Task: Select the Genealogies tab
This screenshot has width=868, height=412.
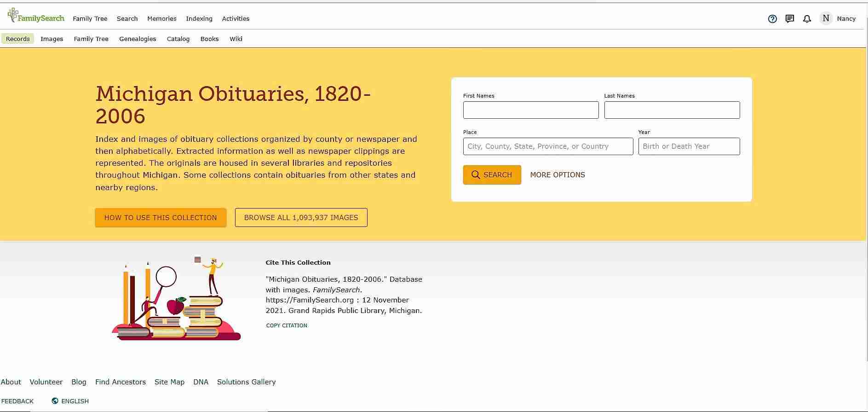Action: point(138,39)
